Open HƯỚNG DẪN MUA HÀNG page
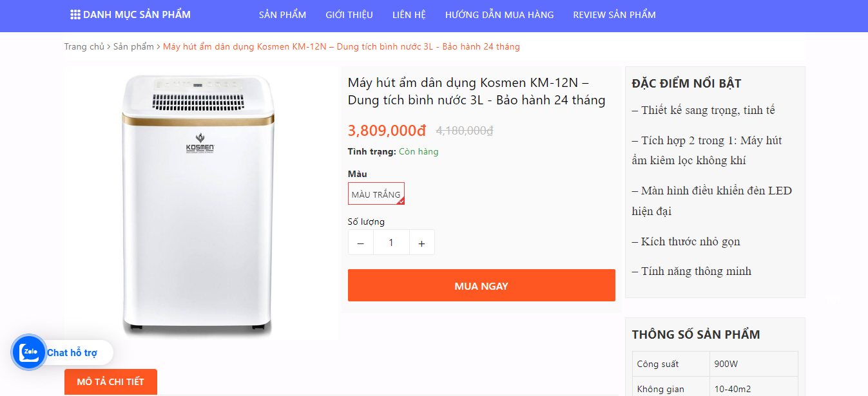The height and width of the screenshot is (396, 868). point(499,15)
